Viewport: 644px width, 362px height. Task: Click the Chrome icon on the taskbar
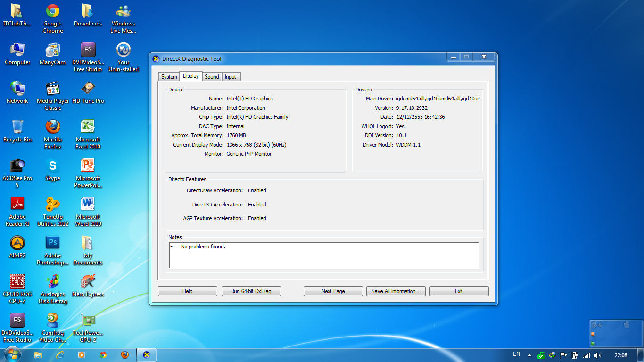tap(103, 355)
